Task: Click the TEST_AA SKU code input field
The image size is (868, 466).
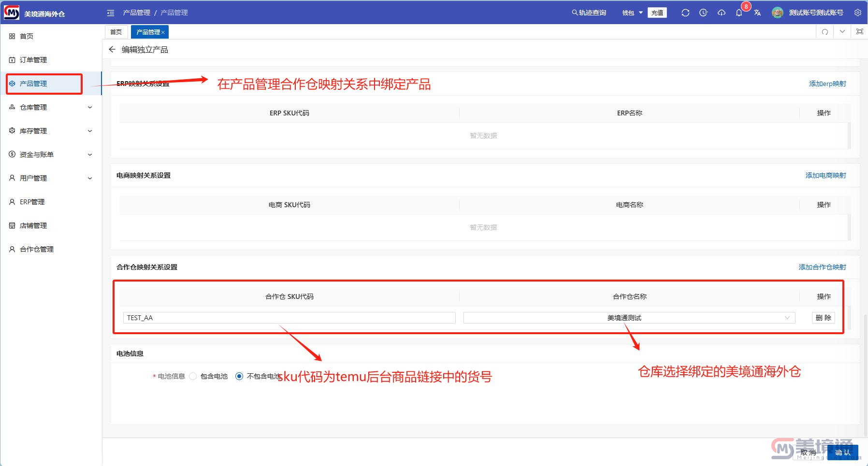Action: (289, 318)
